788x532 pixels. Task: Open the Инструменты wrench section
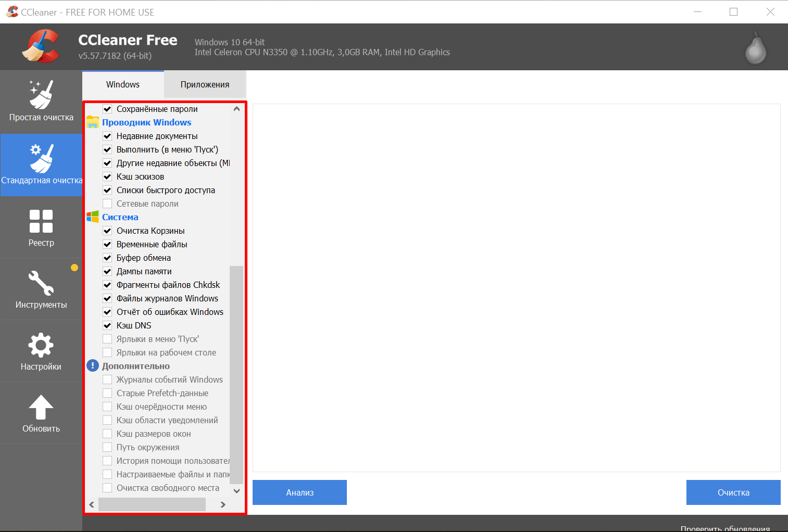tap(41, 289)
